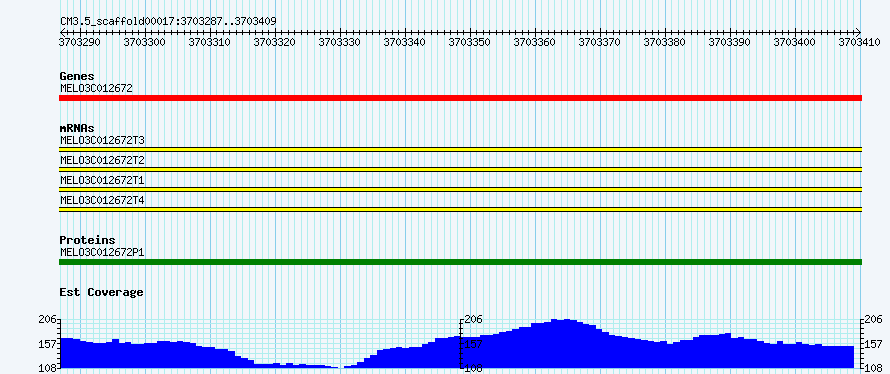Select the MELO3C012672T2 mRNA track bar

pyautogui.click(x=460, y=169)
